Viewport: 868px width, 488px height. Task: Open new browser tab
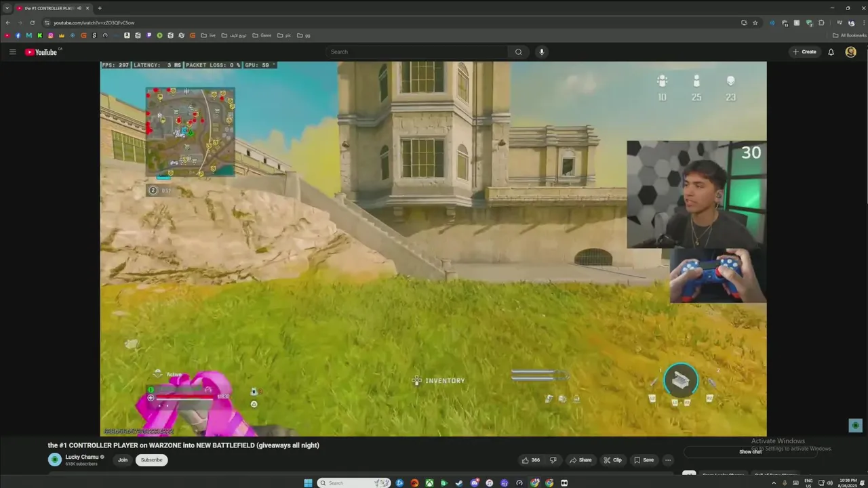(100, 8)
